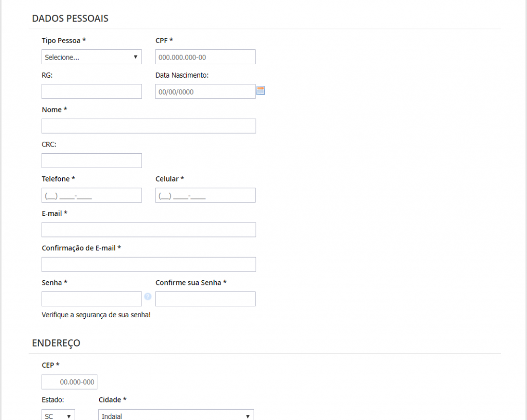Click the Data Nascimento date field
Image resolution: width=527 pixels, height=420 pixels.
pos(205,92)
